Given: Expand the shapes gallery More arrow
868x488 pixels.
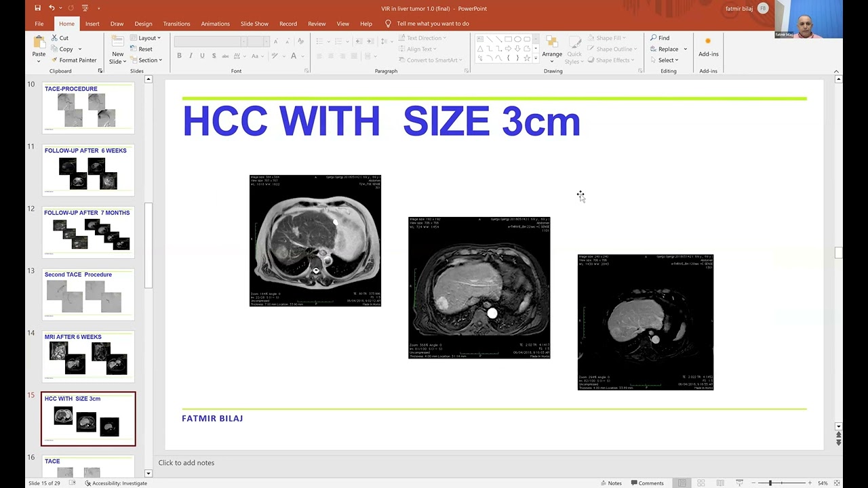Looking at the screenshot, I should pyautogui.click(x=535, y=59).
